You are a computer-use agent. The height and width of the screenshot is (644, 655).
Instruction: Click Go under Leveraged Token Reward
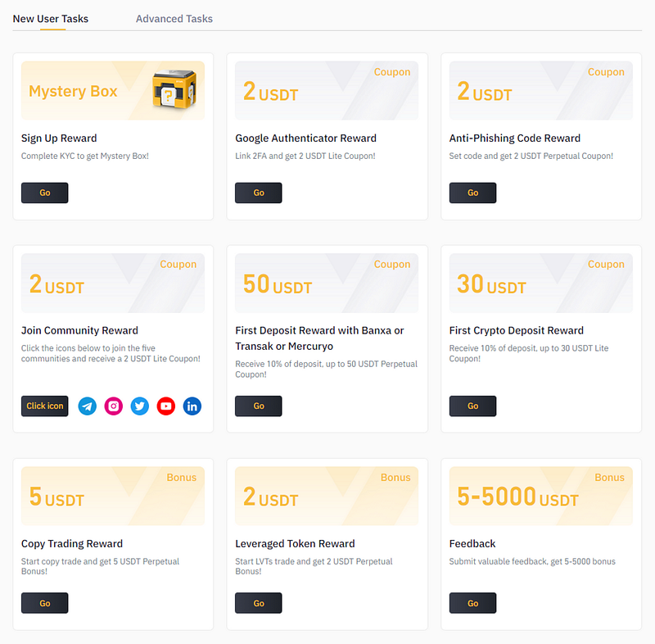coord(258,603)
